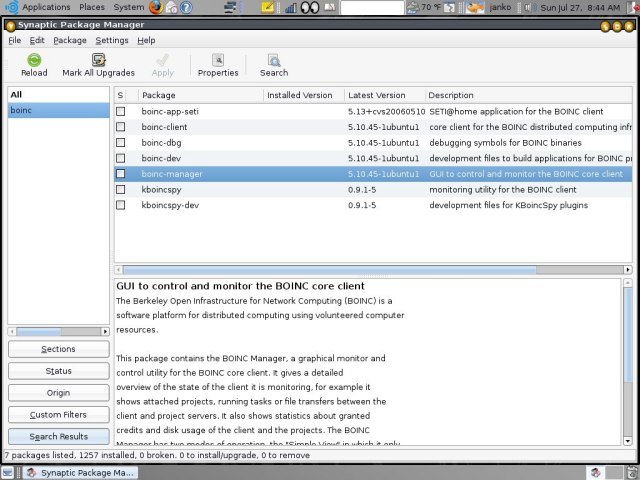This screenshot has height=480, width=640.
Task: Sort by the S status column header
Action: (120, 95)
